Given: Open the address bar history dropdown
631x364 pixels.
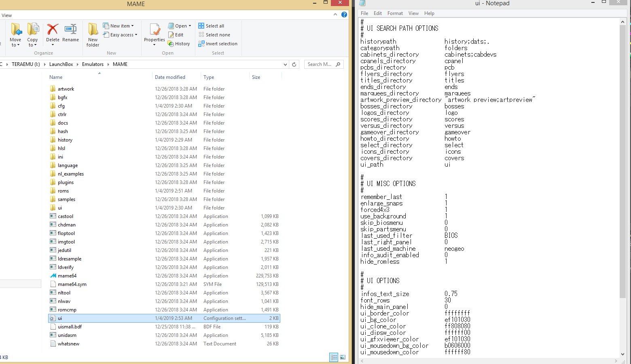Looking at the screenshot, I should pos(285,64).
